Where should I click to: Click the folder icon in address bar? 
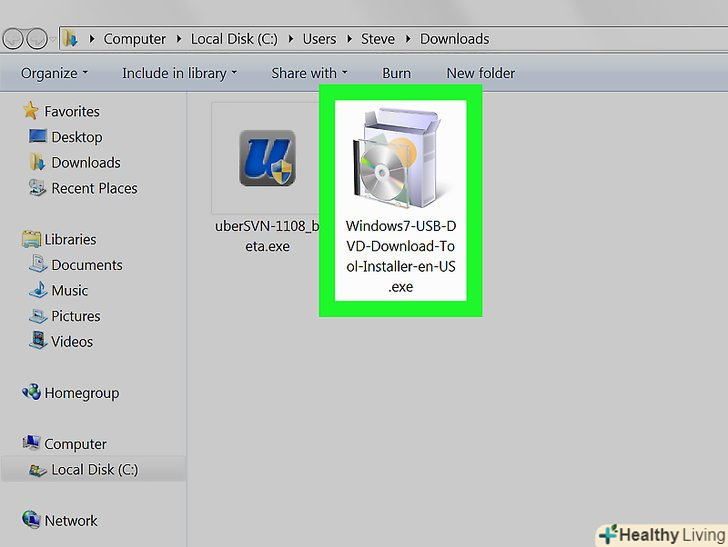[x=70, y=39]
